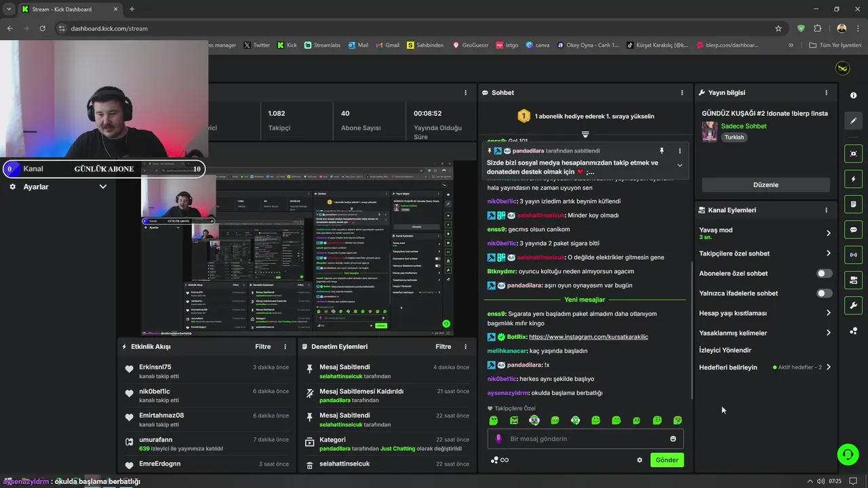Expand Yavaş mod settings
Viewport: 868px width, 488px height.
(828, 233)
